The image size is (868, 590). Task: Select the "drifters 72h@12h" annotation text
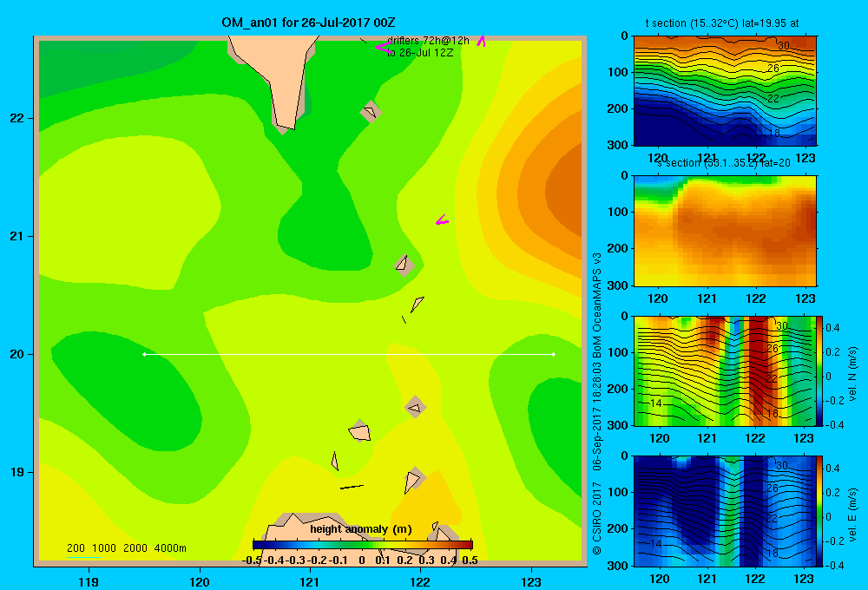[428, 41]
